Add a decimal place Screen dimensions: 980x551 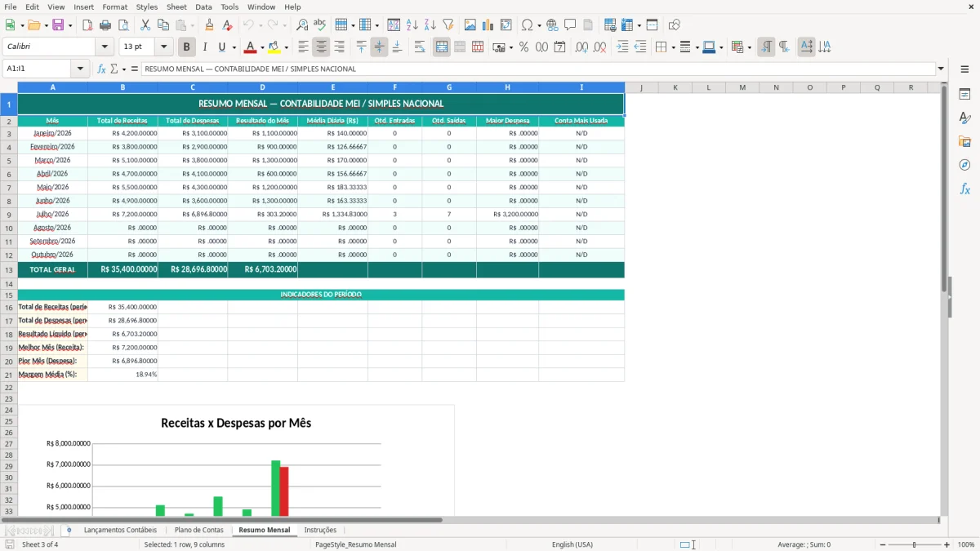582,47
